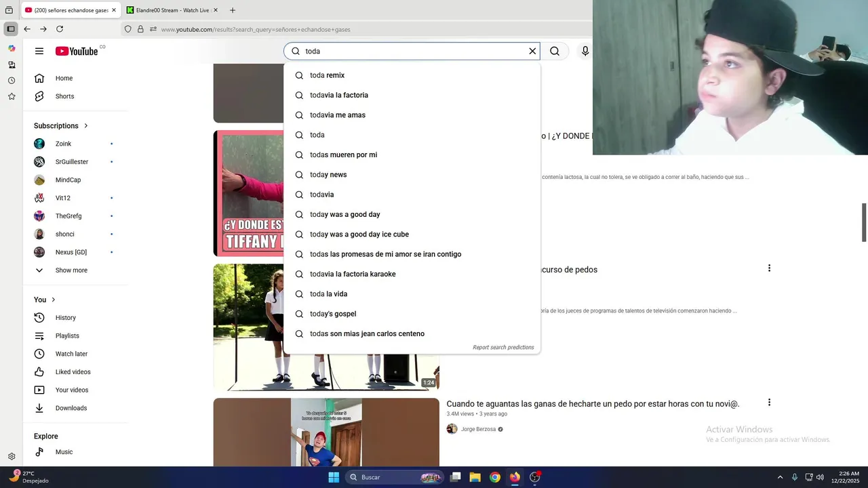Open Watch later in the sidebar
868x488 pixels.
coord(75,354)
